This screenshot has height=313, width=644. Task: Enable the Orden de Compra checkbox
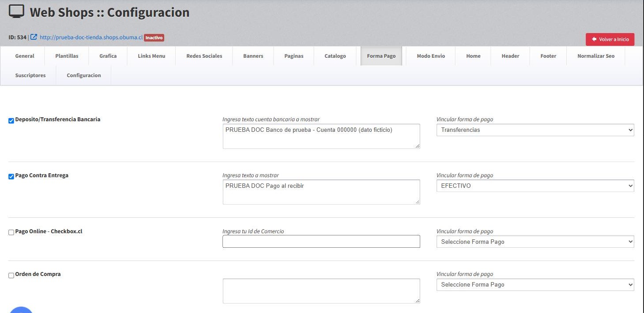click(x=11, y=276)
